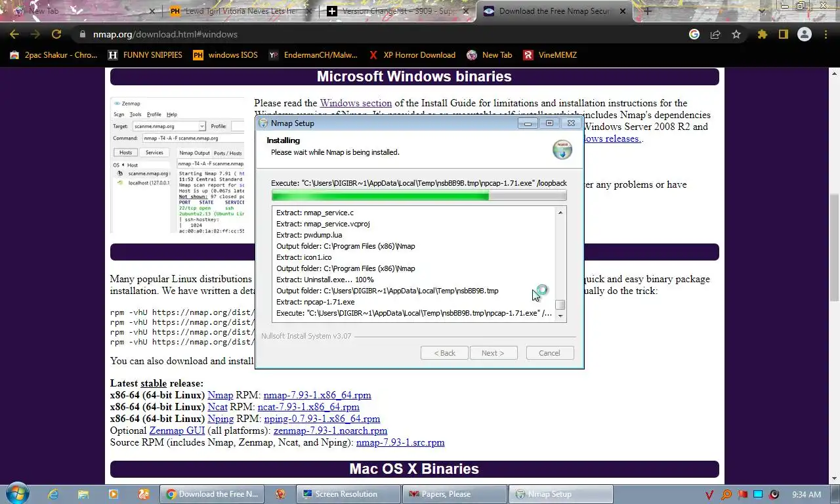Download nping-0.7.93-1.x86_64.rpm
Viewport: 840px width, 504px height.
(322, 419)
